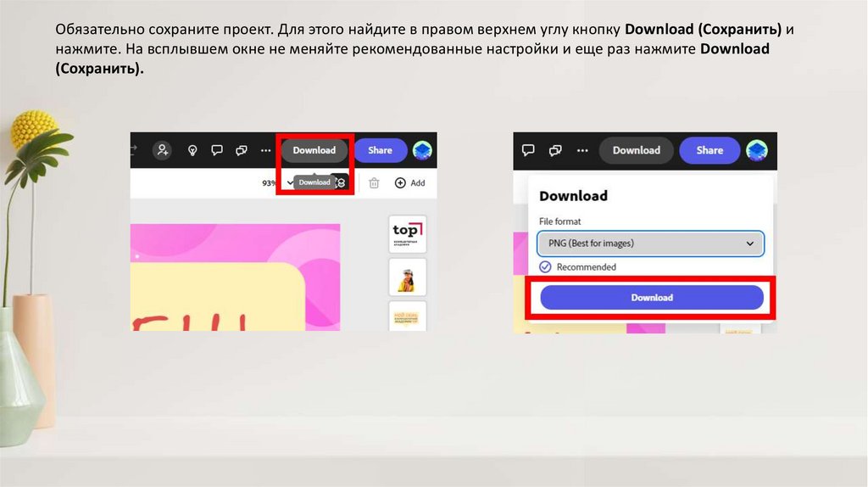Click the dark Download button in left screenshot header

pos(314,150)
